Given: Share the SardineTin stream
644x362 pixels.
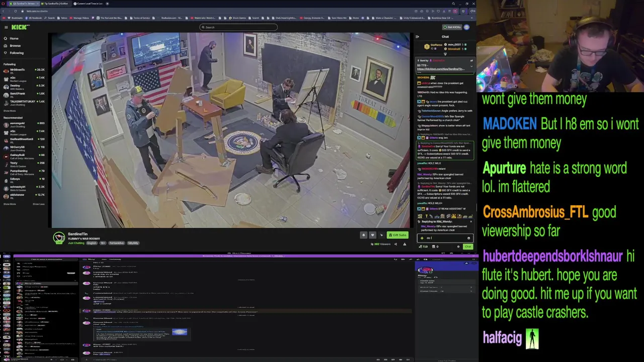Looking at the screenshot, I should [x=395, y=244].
